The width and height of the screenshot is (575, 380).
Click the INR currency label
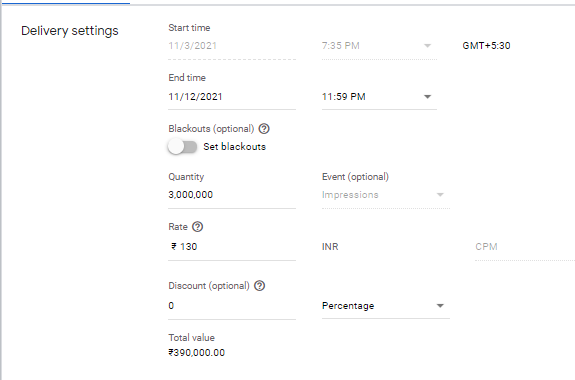pyautogui.click(x=330, y=247)
